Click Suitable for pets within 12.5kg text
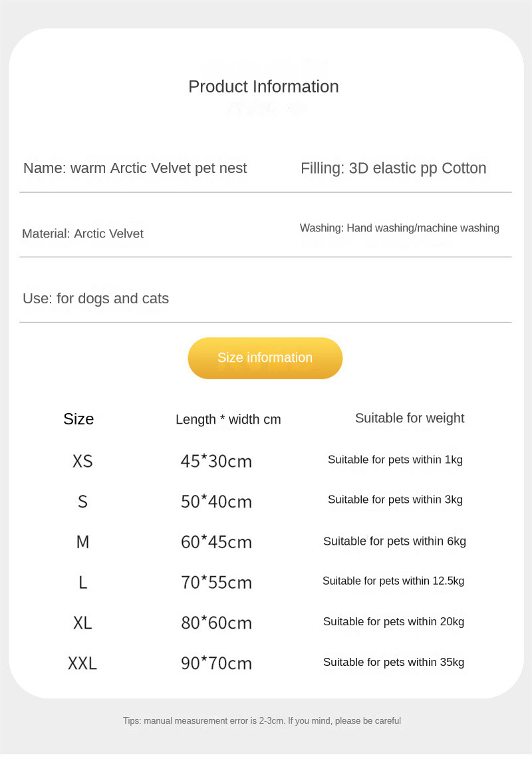The height and width of the screenshot is (759, 532). (393, 581)
